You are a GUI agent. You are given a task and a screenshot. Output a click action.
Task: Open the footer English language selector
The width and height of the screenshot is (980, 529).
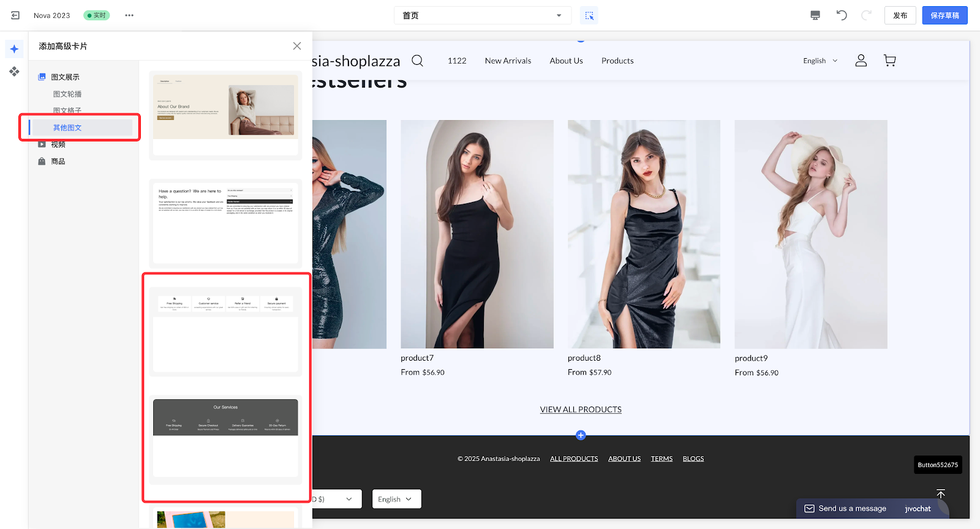coord(396,499)
